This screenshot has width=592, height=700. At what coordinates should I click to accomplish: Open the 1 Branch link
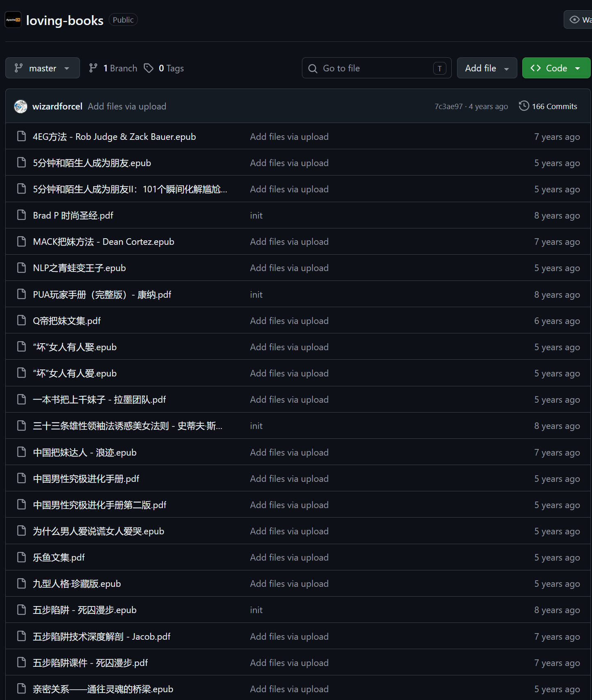[x=114, y=68]
